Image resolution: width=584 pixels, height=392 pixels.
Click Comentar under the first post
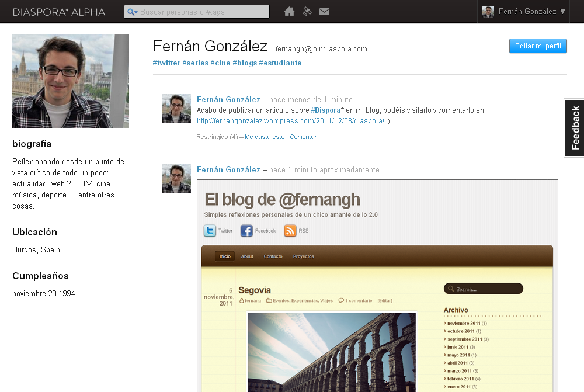303,137
